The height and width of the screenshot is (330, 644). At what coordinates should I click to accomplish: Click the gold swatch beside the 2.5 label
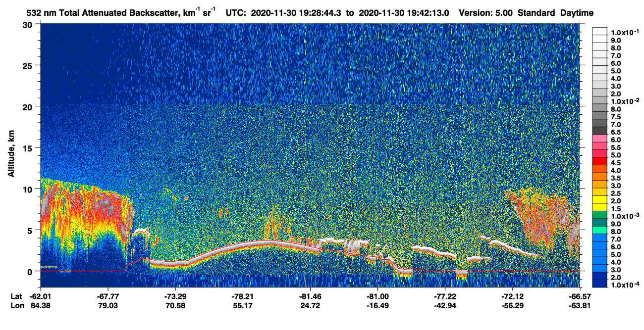(599, 192)
